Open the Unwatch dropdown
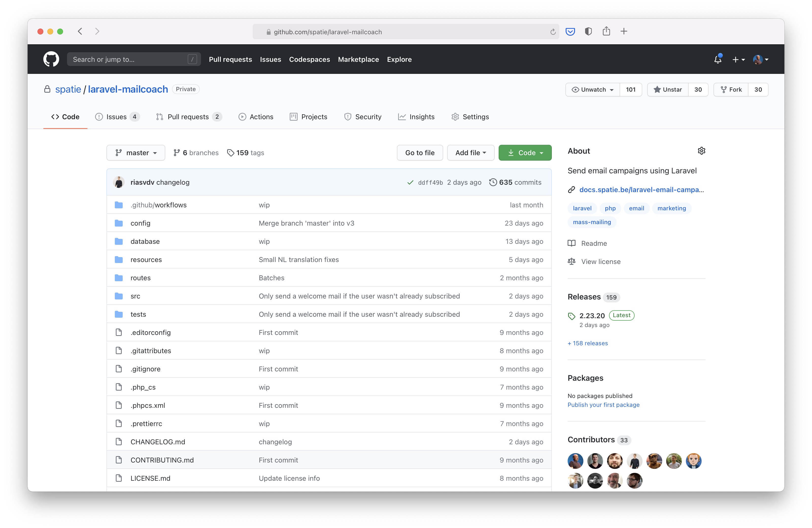Viewport: 812px width, 528px height. tap(593, 90)
